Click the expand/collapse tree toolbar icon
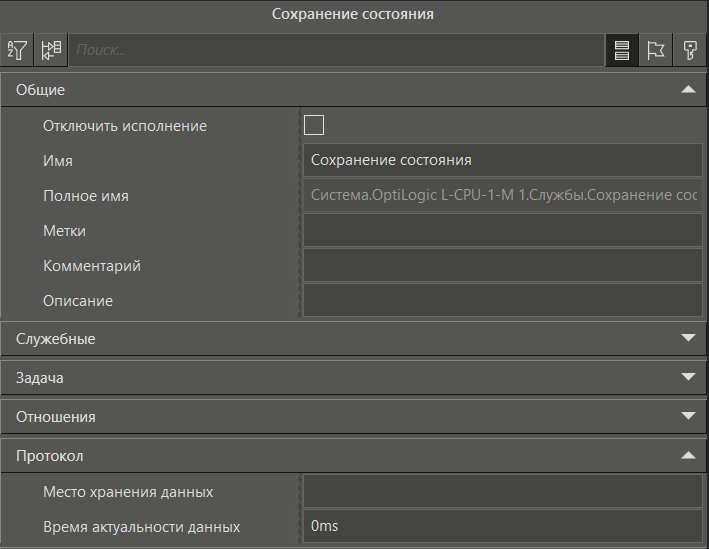This screenshot has height=549, width=709. [51, 50]
